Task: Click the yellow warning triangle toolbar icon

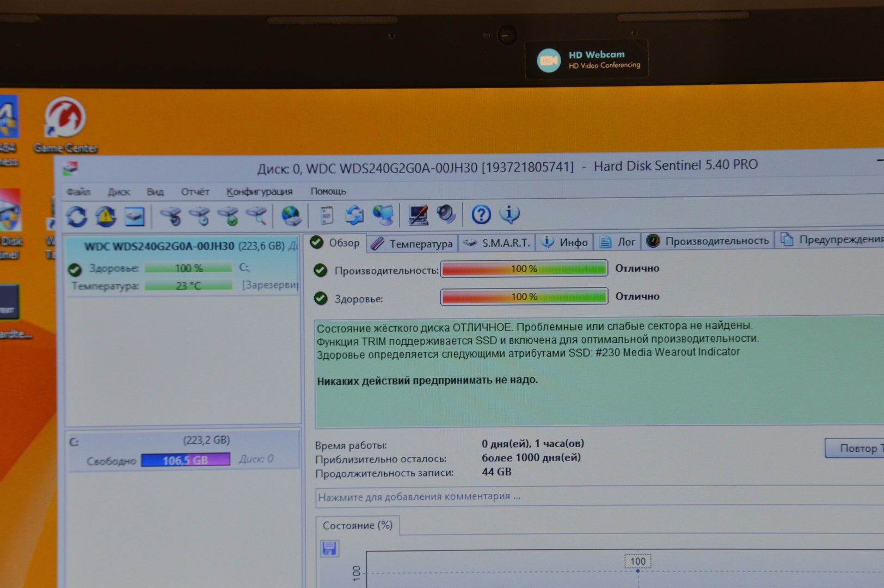Action: pyautogui.click(x=106, y=217)
